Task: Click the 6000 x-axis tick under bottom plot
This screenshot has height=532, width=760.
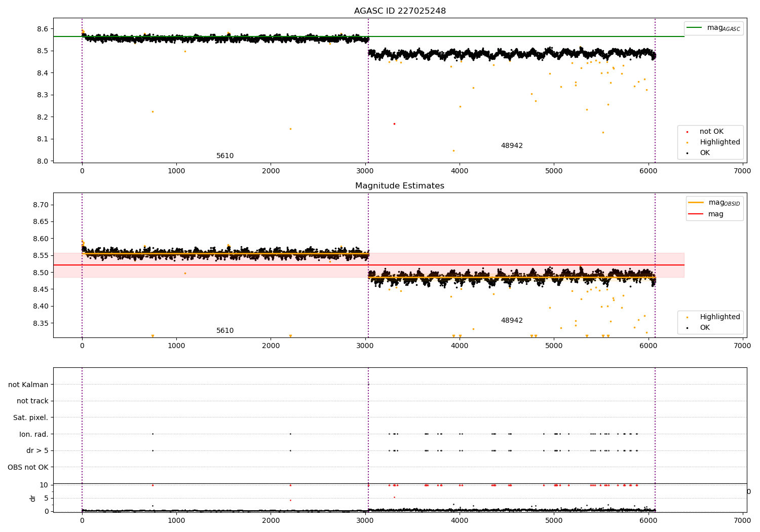Action: pyautogui.click(x=649, y=520)
